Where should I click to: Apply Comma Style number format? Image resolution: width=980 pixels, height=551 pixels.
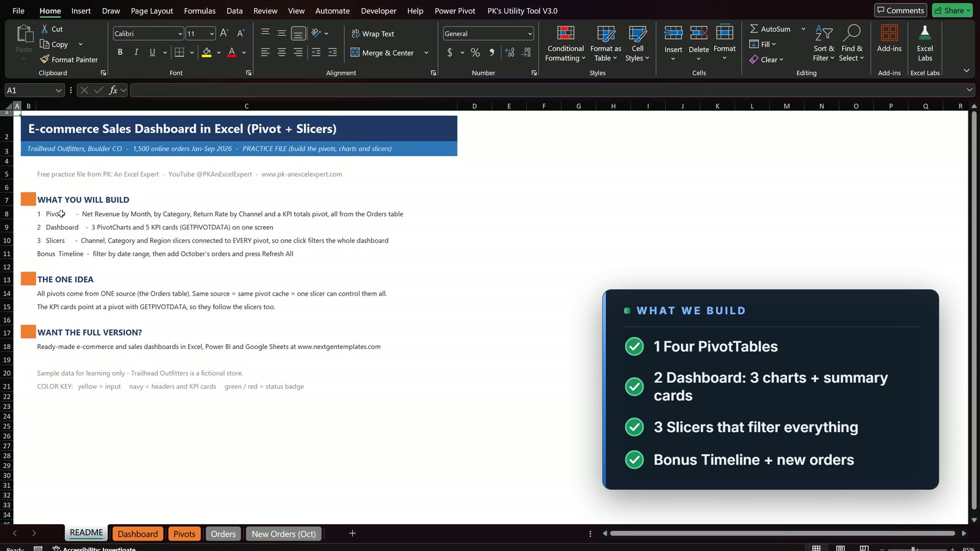492,53
